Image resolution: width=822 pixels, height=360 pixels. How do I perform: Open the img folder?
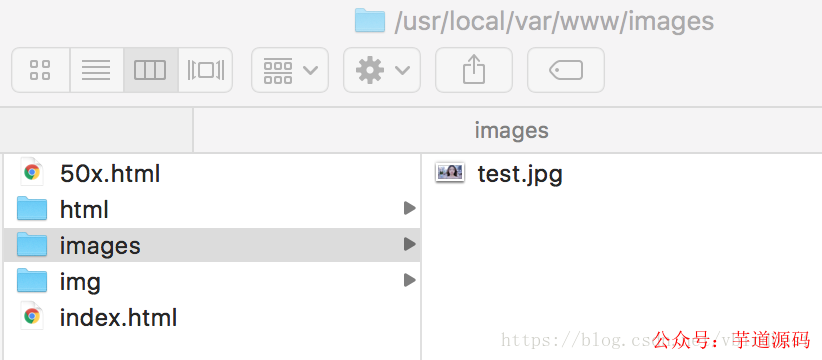click(212, 281)
